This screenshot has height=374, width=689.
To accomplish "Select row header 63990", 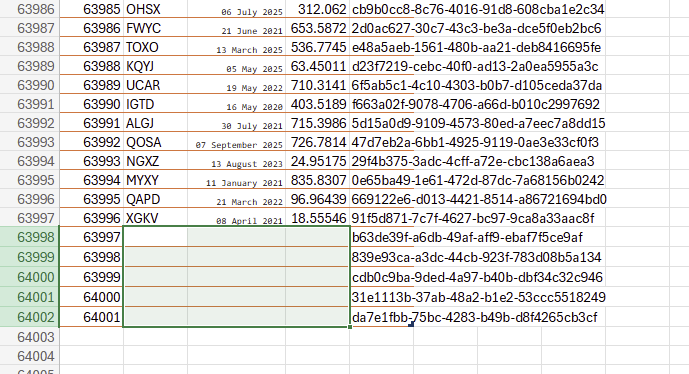I will tap(29, 85).
